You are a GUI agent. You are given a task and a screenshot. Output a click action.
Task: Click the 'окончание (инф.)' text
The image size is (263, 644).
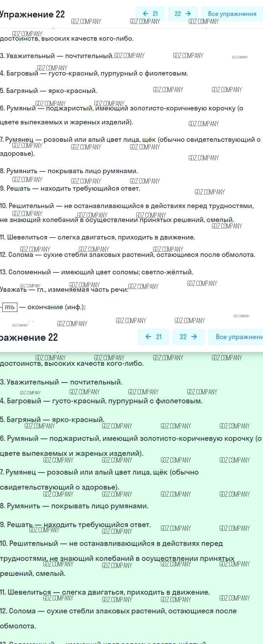(56, 307)
